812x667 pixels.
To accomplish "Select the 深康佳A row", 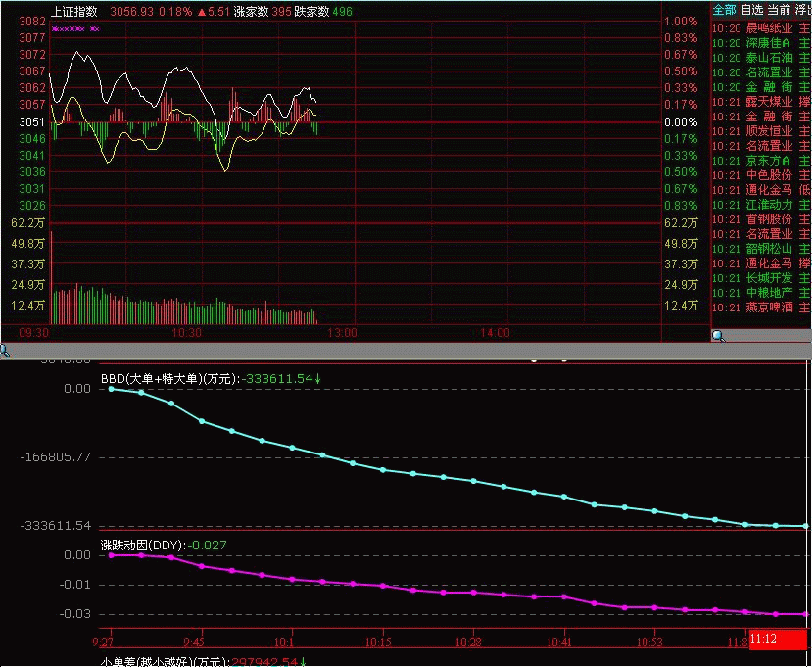I will 761,43.
